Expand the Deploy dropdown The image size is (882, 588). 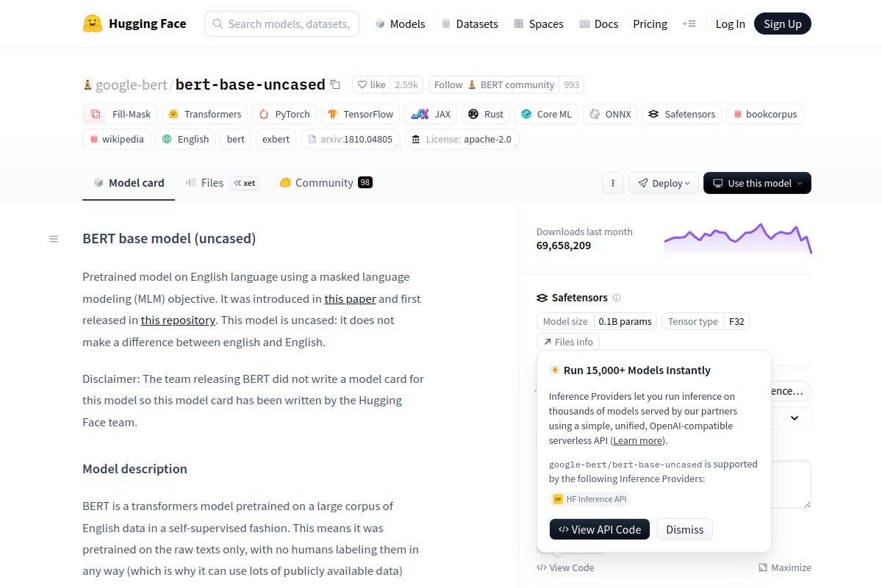tap(663, 183)
